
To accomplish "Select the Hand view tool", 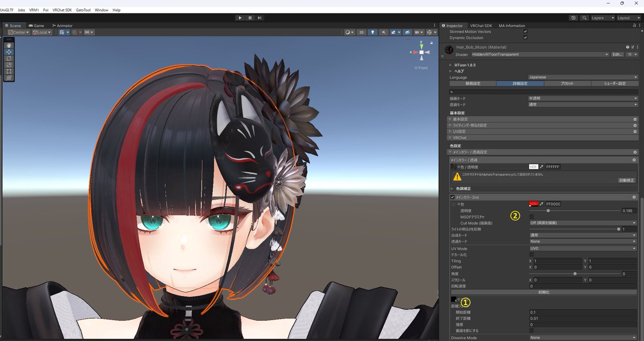I will click(9, 46).
